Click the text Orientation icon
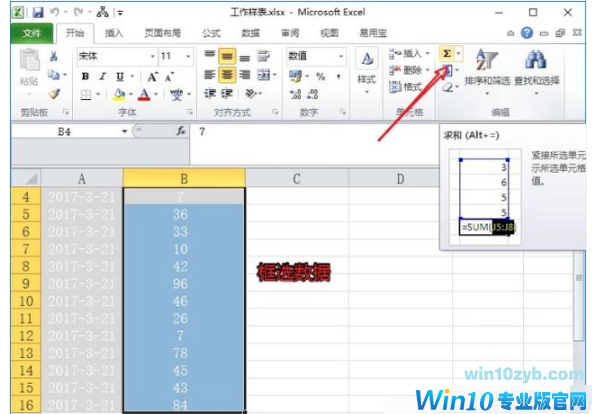The height and width of the screenshot is (414, 592). tap(250, 93)
